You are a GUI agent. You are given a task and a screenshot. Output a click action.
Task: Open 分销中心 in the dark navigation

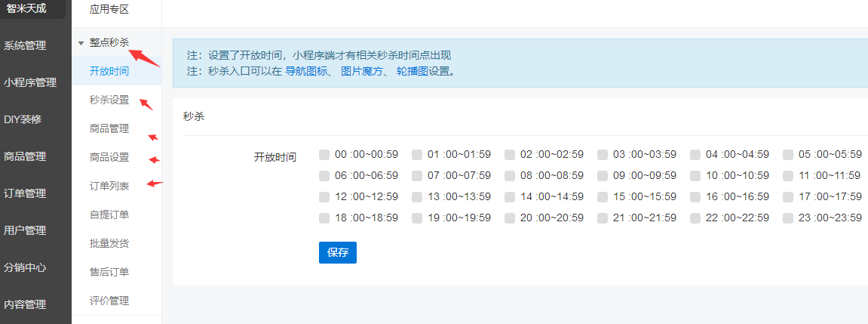pos(25,267)
